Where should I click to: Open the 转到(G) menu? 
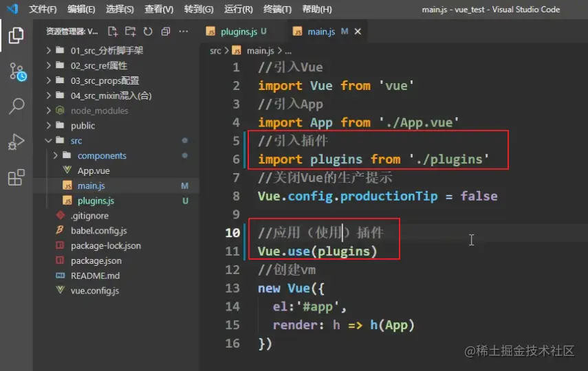198,9
